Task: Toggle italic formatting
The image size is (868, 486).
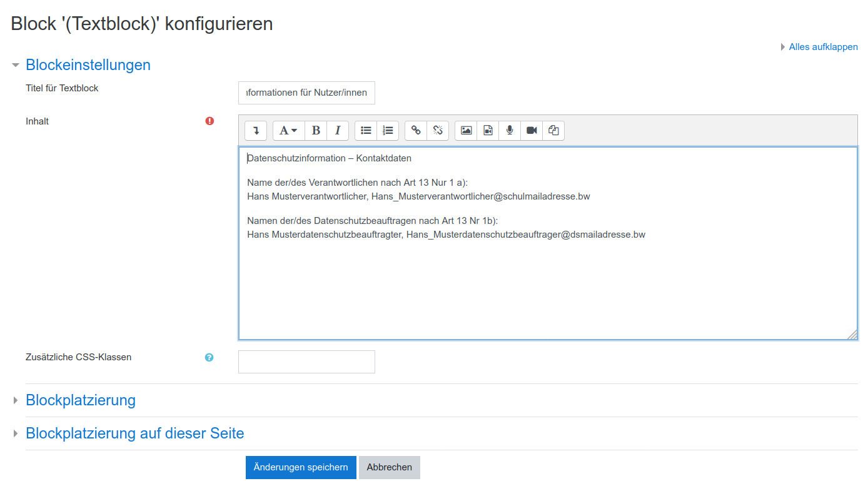Action: [x=338, y=131]
